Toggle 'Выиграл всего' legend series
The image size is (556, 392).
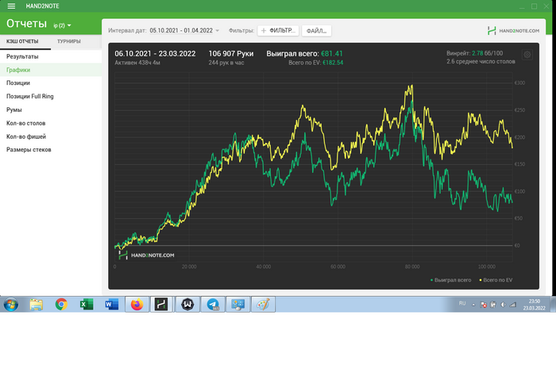point(450,280)
